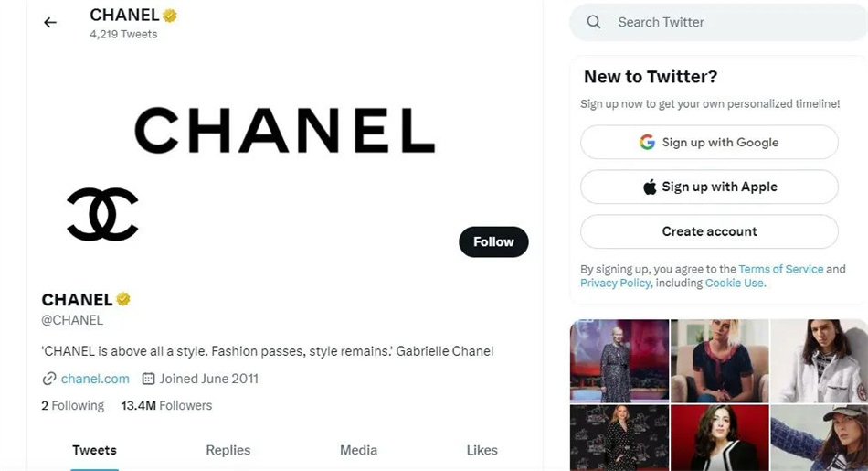
Task: Focus the Search Twitter field
Action: 722,22
